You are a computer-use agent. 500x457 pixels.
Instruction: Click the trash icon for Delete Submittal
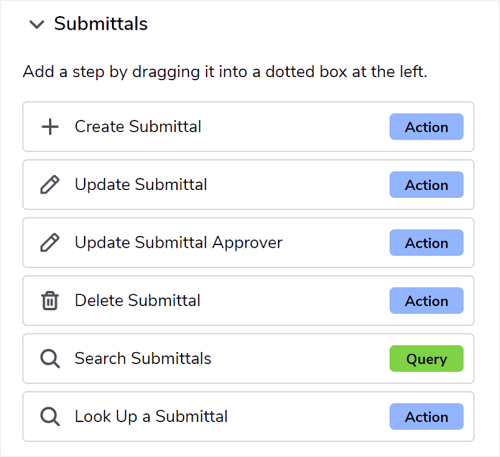pyautogui.click(x=50, y=301)
